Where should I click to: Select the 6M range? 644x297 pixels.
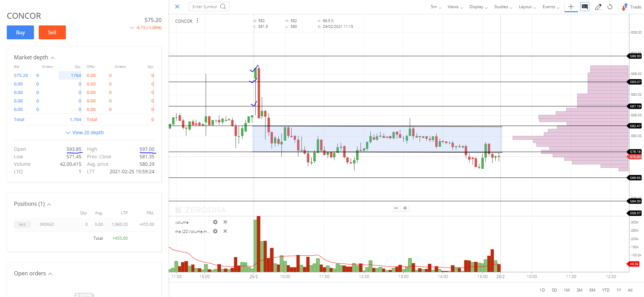tap(592, 290)
